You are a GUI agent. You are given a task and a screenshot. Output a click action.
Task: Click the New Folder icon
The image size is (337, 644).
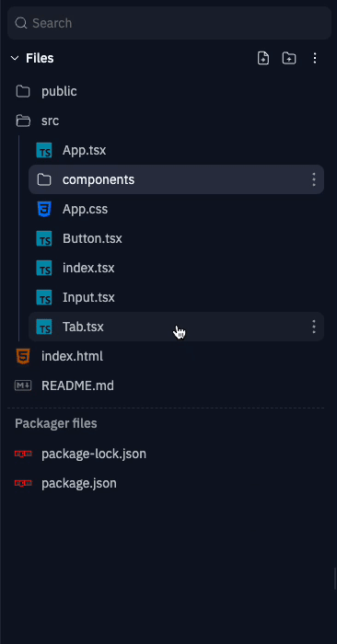pos(289,58)
